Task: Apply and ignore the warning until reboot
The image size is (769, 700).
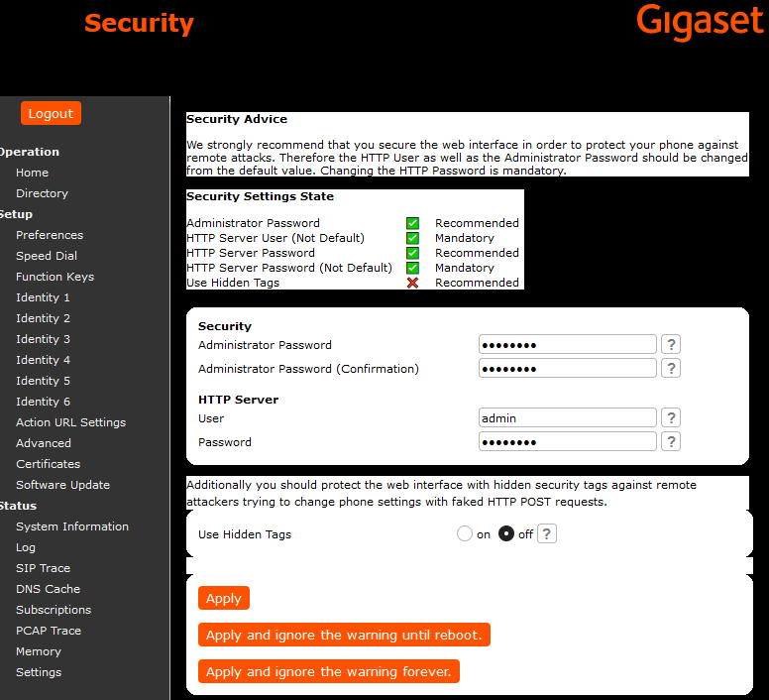Action: click(344, 635)
